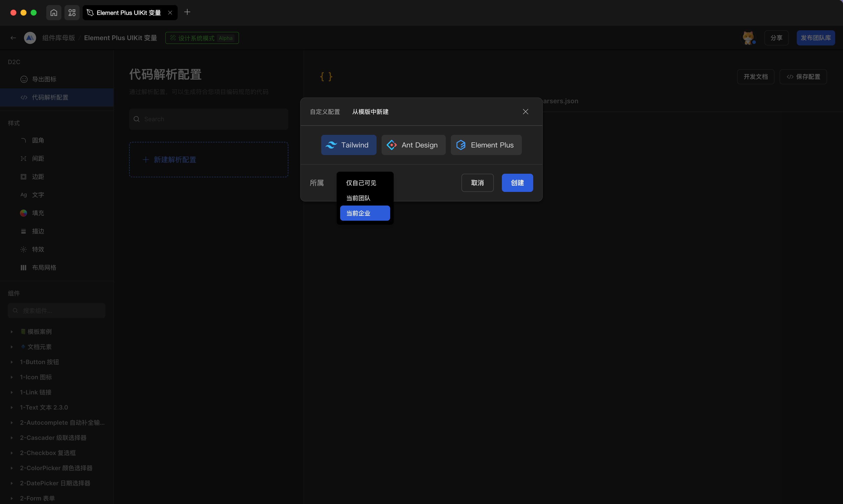Viewport: 843px width, 504px height.
Task: Select 当前团队 from dropdown list
Action: 365,198
